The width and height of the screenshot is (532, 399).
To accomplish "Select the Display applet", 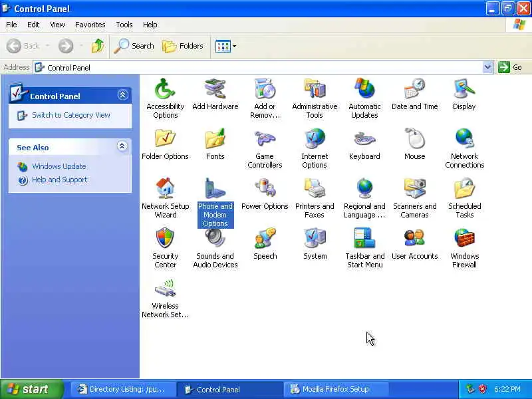I will click(x=464, y=94).
